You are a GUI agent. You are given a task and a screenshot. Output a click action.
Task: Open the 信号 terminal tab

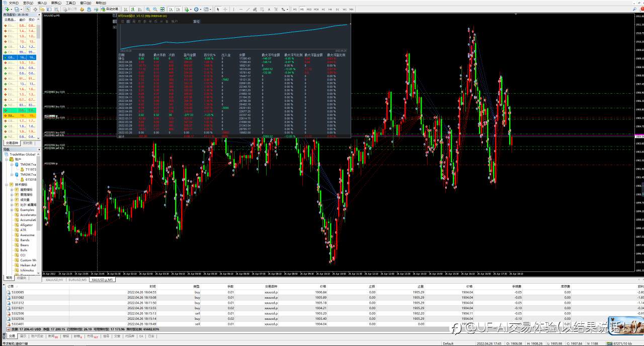click(106, 335)
